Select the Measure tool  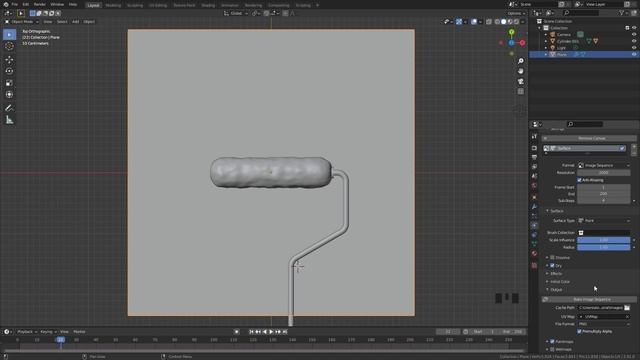coord(9,120)
